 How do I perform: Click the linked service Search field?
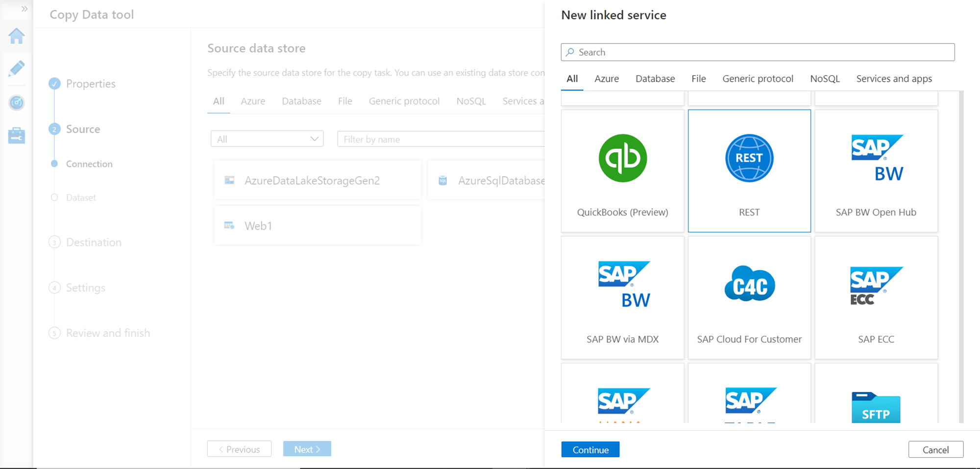pos(758,52)
